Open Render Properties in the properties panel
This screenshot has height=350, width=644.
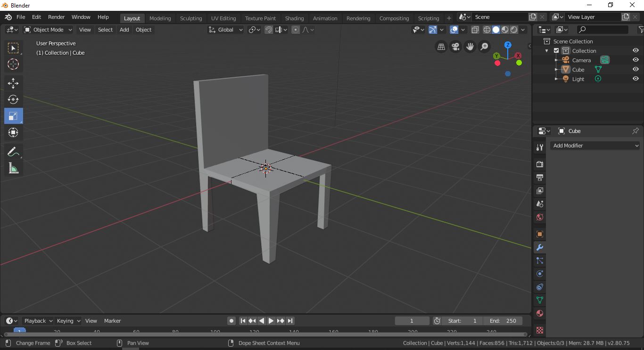(539, 164)
